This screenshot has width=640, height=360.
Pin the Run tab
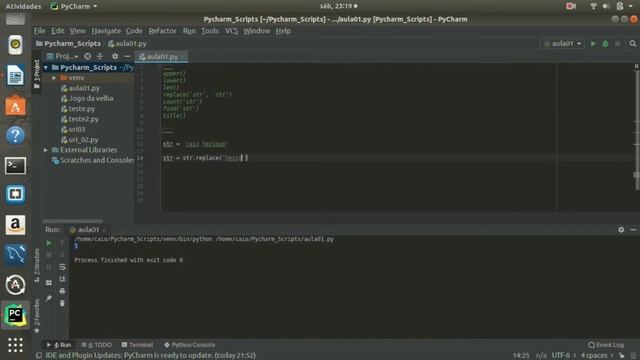(49, 298)
